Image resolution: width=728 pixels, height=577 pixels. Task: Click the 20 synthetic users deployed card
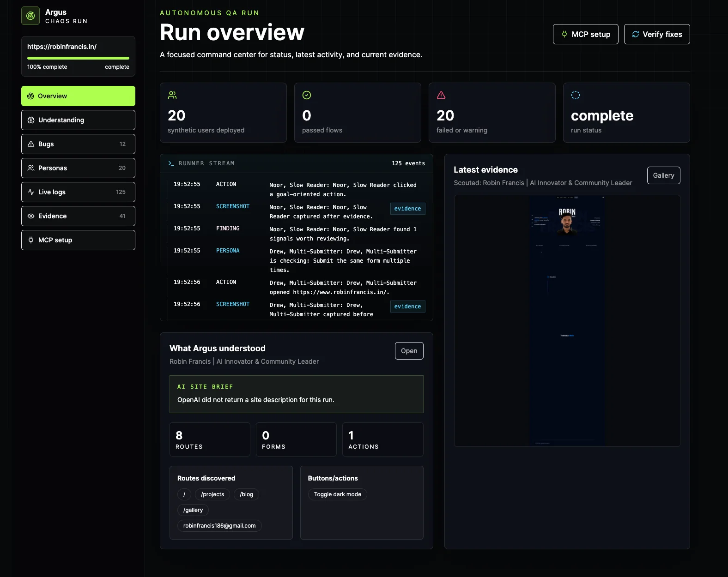pyautogui.click(x=223, y=113)
